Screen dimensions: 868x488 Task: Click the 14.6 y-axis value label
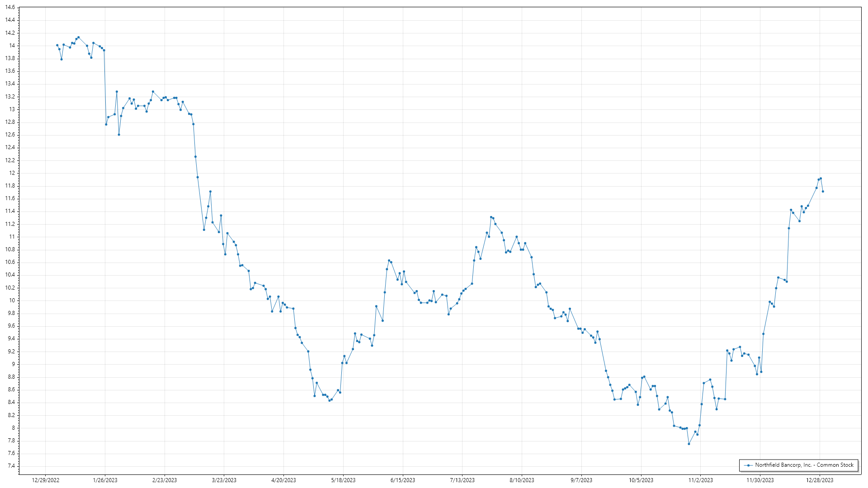(x=10, y=8)
